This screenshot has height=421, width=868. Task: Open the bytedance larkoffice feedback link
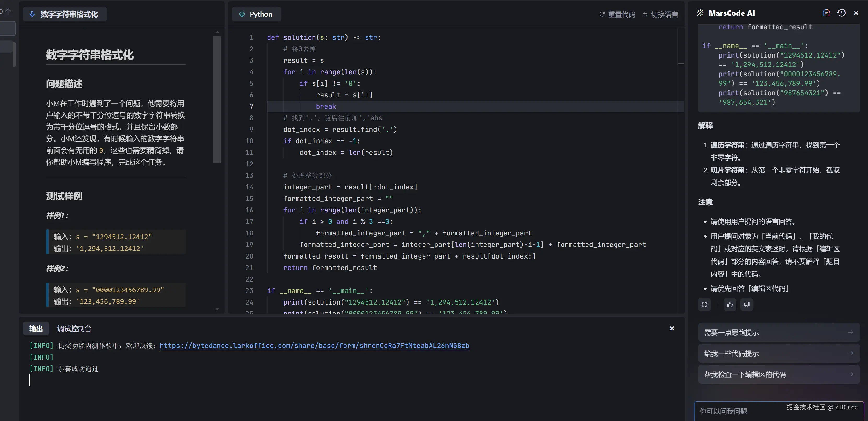[314, 345]
